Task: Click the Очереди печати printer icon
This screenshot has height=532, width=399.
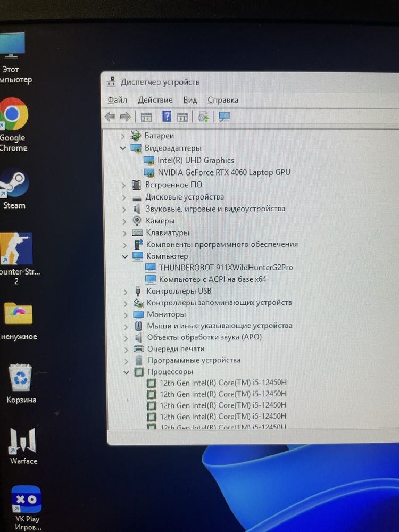Action: pos(138,349)
